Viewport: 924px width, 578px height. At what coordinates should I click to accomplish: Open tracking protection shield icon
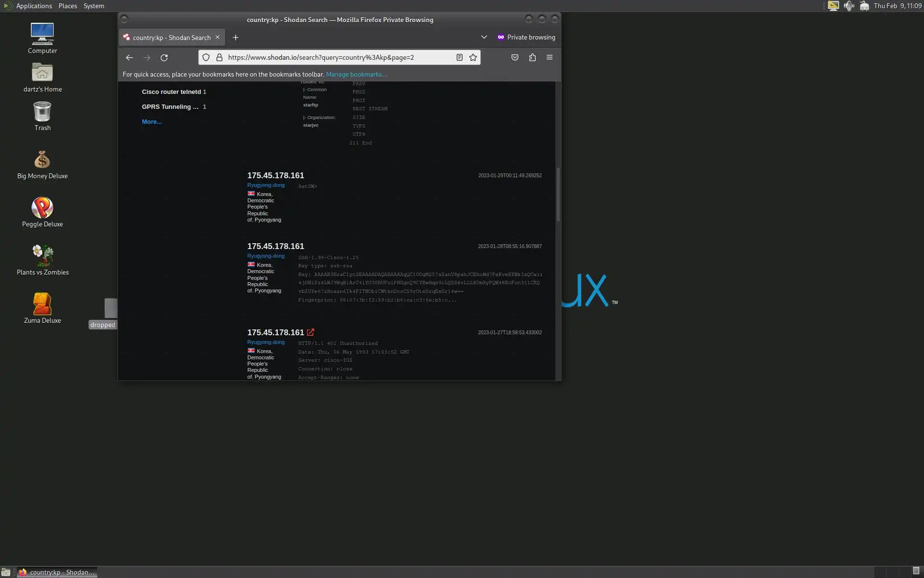(206, 57)
